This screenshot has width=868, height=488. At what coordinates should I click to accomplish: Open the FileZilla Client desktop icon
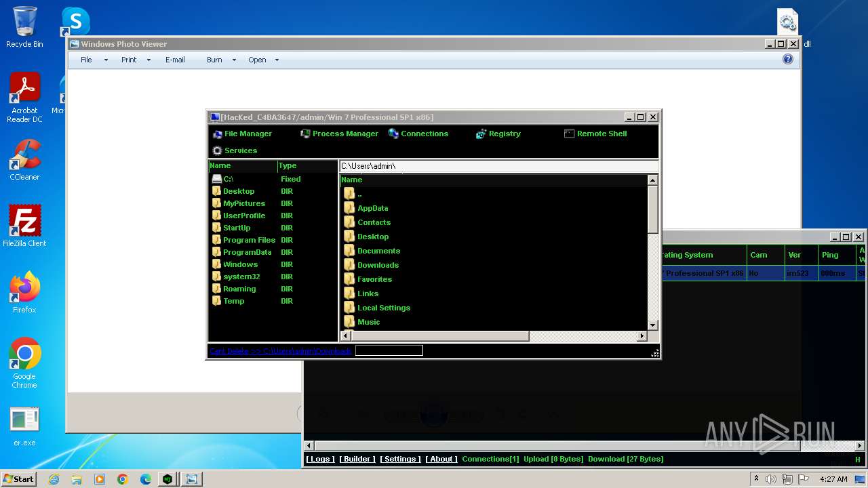24,226
